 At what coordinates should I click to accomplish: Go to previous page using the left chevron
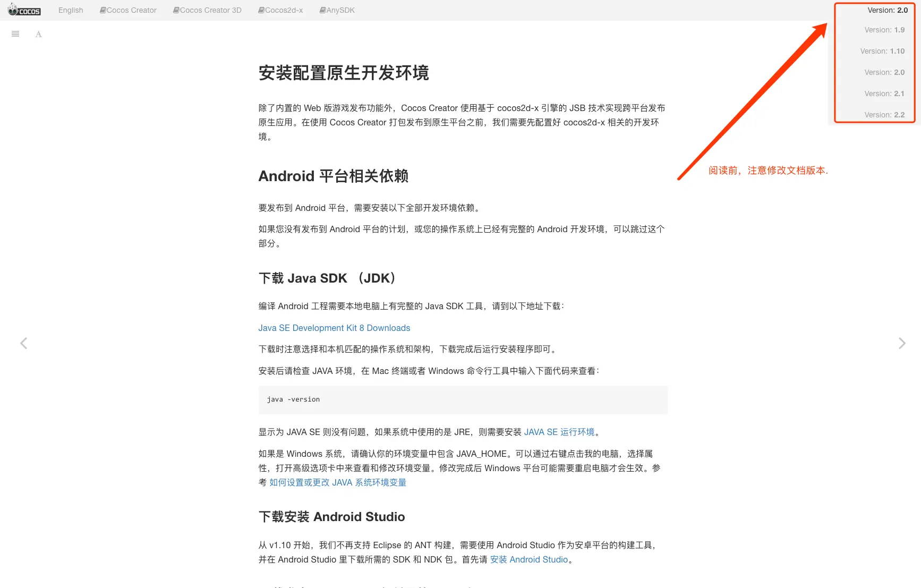[x=23, y=343]
